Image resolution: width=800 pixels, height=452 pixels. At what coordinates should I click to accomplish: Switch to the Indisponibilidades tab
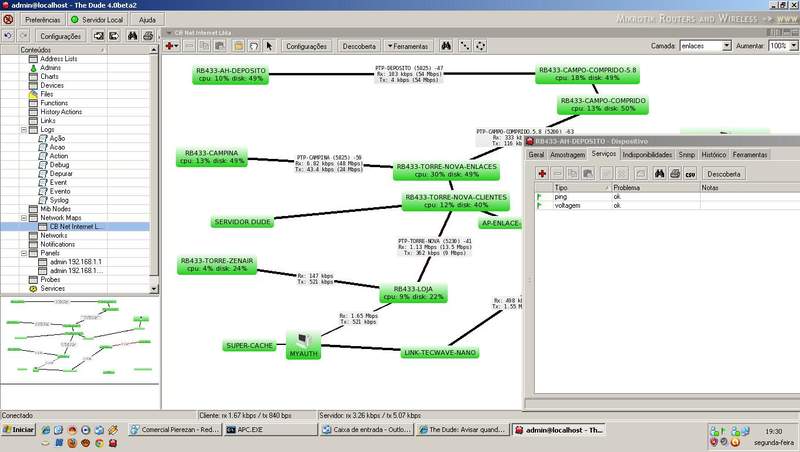(x=647, y=155)
